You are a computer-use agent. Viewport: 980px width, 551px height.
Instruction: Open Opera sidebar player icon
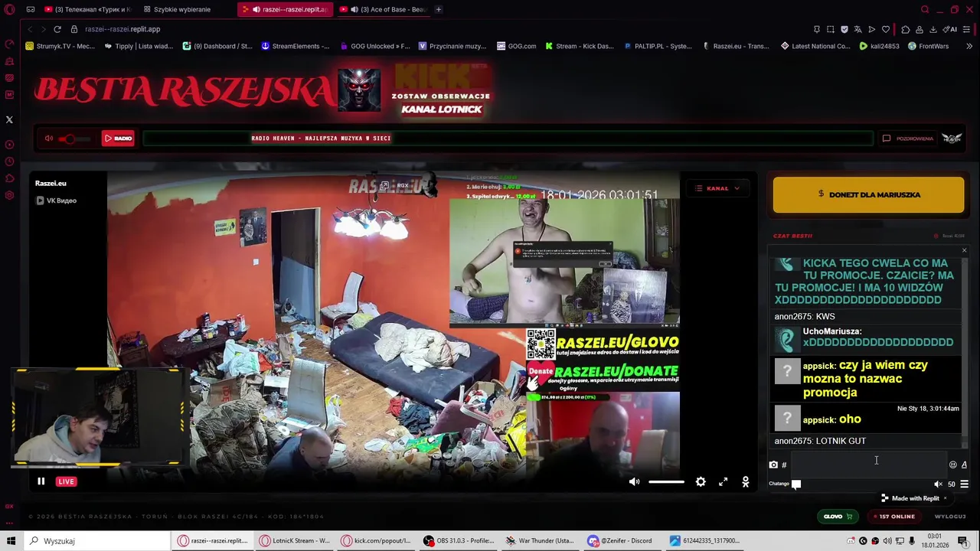click(x=9, y=145)
